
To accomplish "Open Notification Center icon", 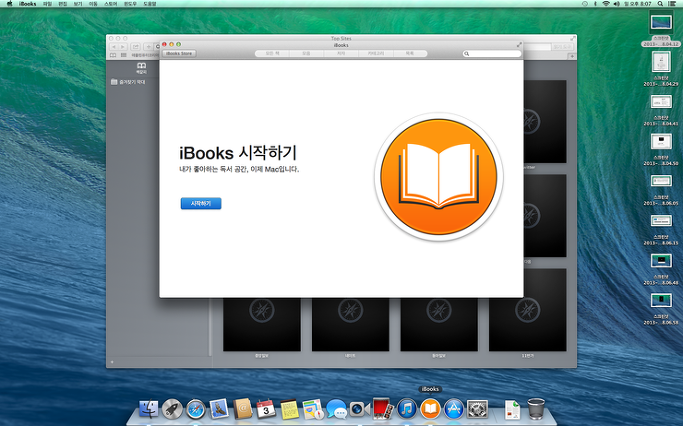I will pos(673,3).
